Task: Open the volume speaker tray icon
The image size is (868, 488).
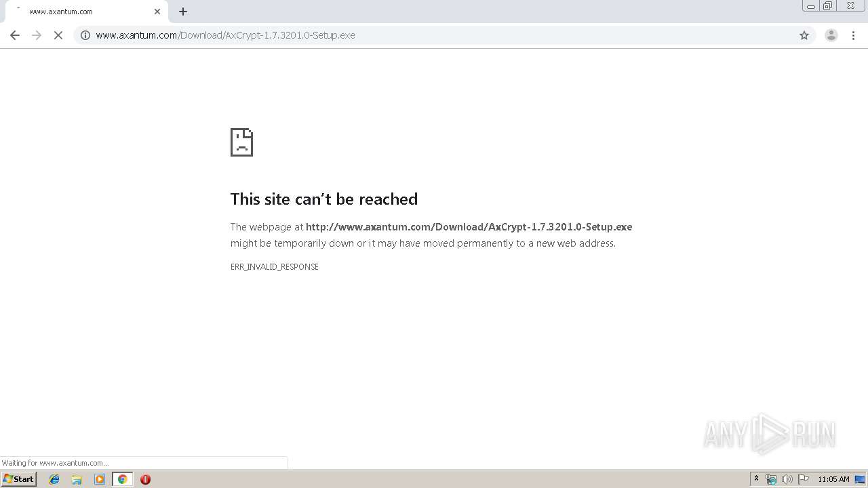Action: [787, 479]
